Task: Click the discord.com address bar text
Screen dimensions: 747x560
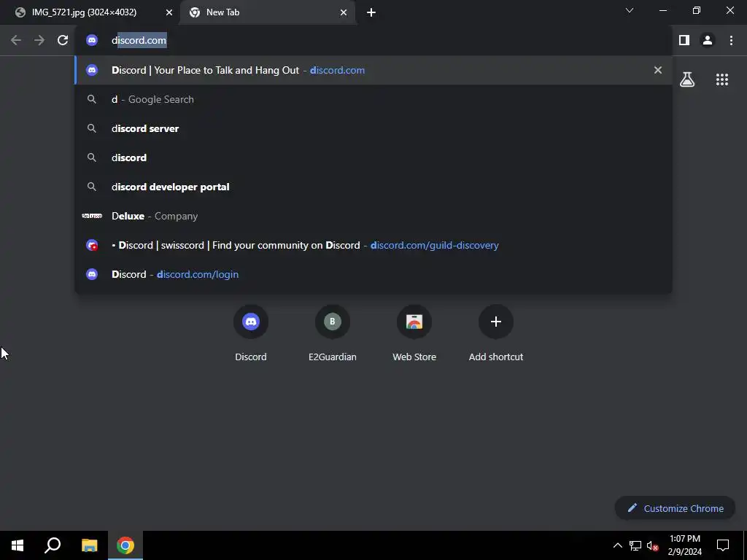Action: (x=139, y=41)
